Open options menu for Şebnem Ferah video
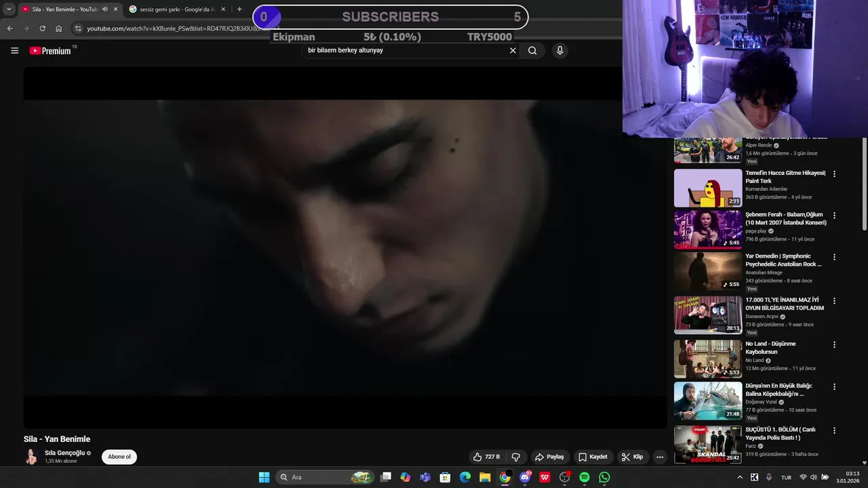This screenshot has width=868, height=488. click(834, 216)
